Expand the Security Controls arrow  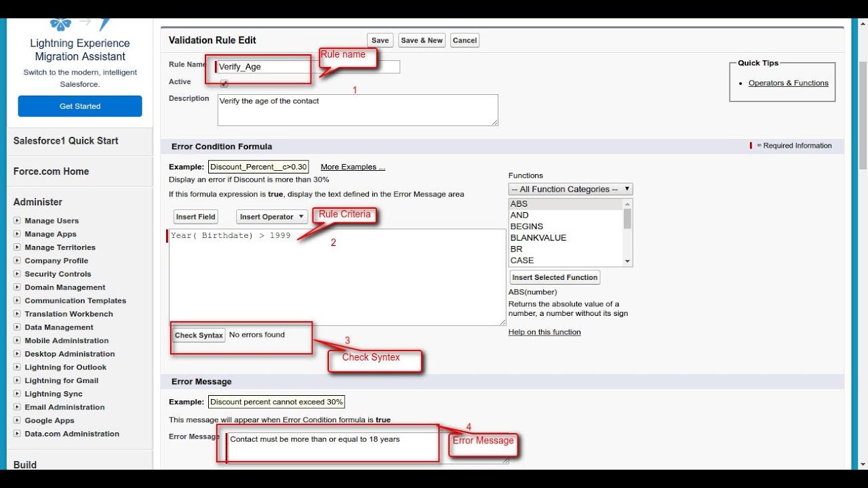point(17,274)
